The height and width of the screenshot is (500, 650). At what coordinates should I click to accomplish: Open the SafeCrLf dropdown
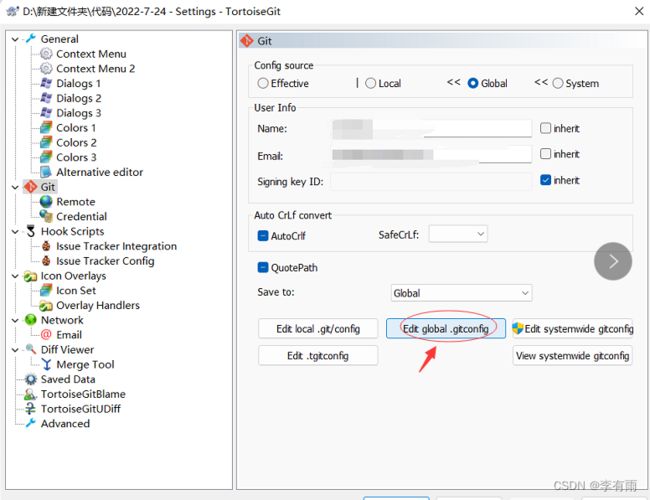(458, 234)
